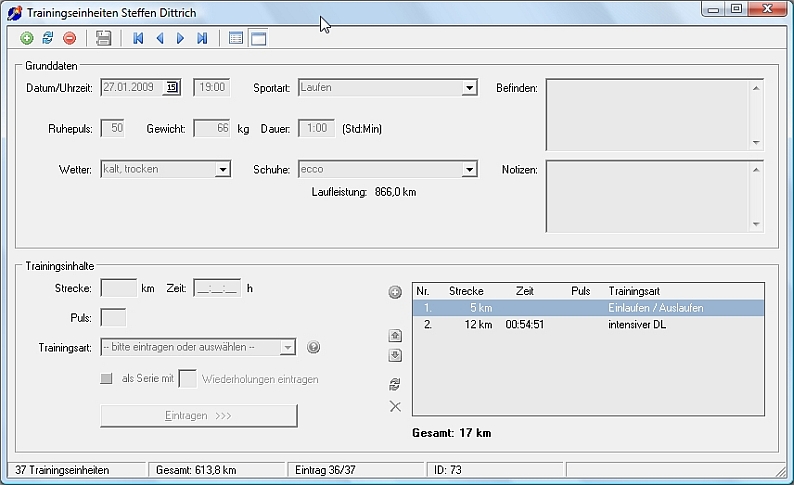Image resolution: width=794 pixels, height=485 pixels.
Task: Open the Sportart dropdown showing Laufen
Action: point(469,88)
